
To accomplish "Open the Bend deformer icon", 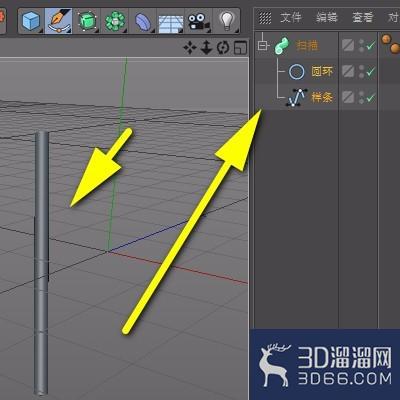I will click(x=143, y=21).
